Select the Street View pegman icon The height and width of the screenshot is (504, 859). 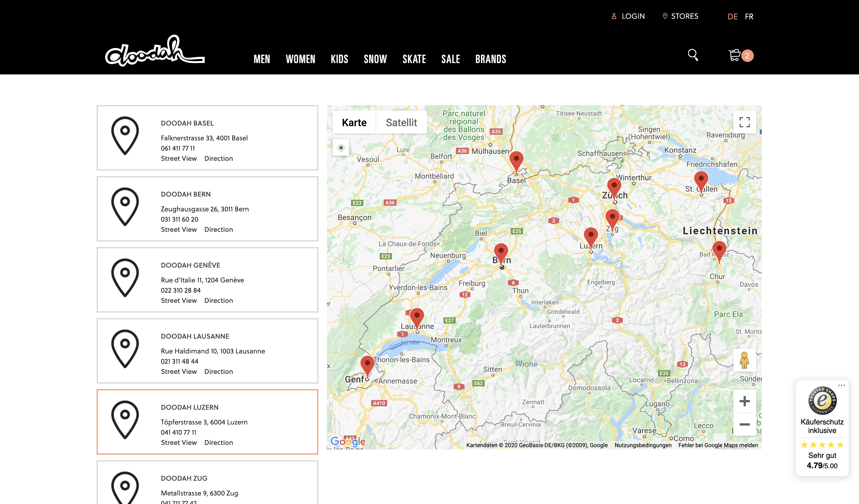tap(744, 360)
